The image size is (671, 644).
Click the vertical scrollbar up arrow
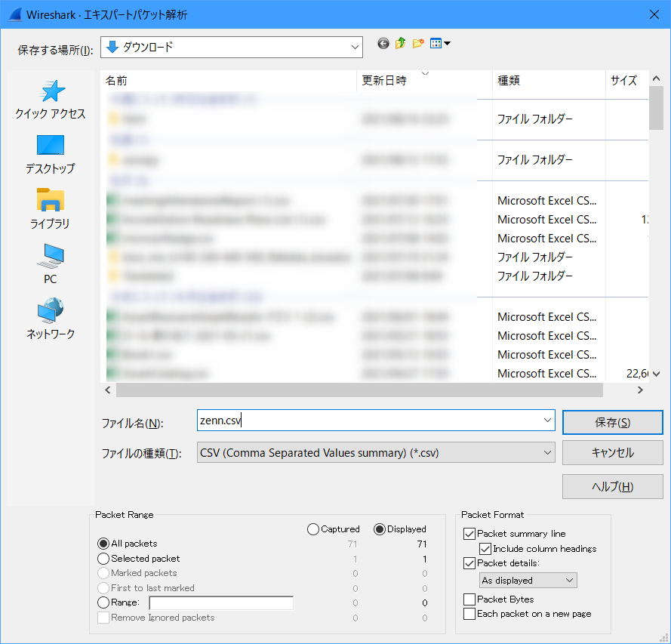(x=656, y=79)
